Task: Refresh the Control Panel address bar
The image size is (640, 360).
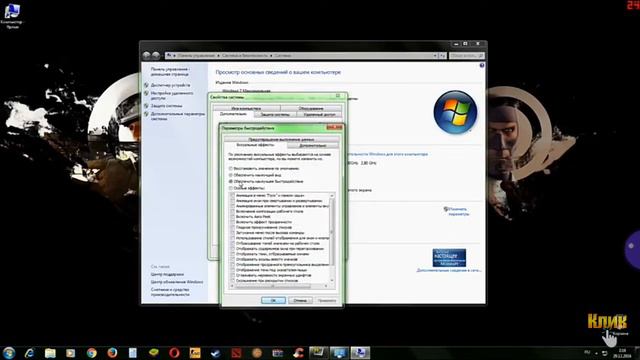Action: [442, 56]
